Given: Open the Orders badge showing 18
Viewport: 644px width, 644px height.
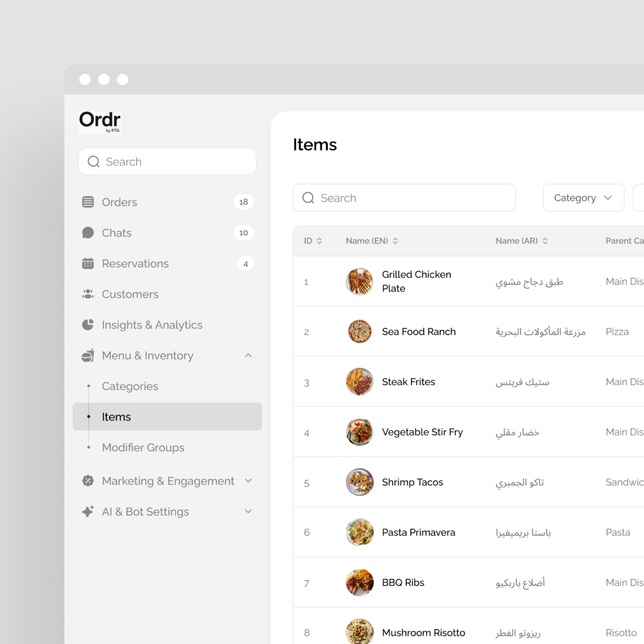Looking at the screenshot, I should pyautogui.click(x=243, y=202).
